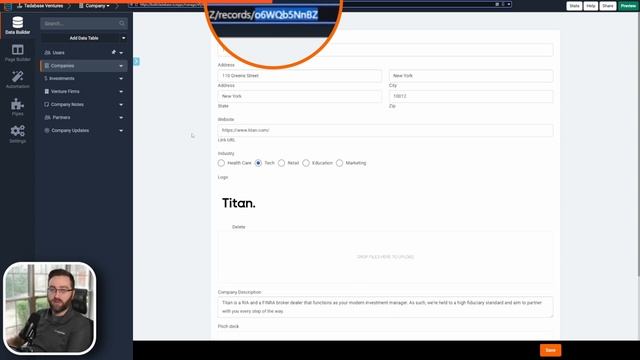Click the Website link URL field
Viewport: 640px width, 360px height.
385,130
